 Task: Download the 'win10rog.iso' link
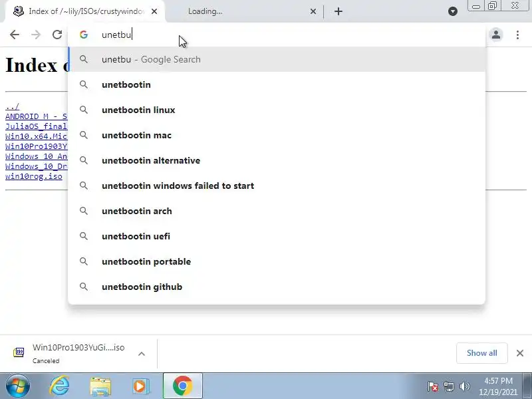point(34,176)
